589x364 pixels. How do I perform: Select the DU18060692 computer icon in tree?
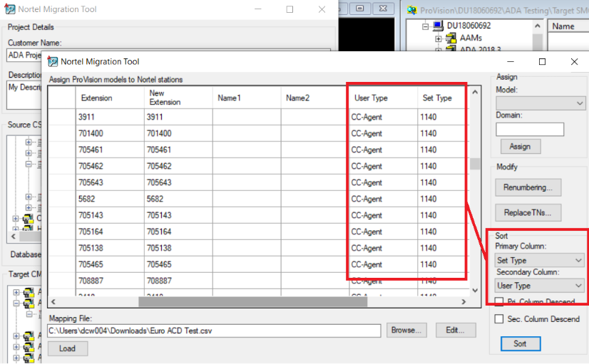[x=438, y=26]
